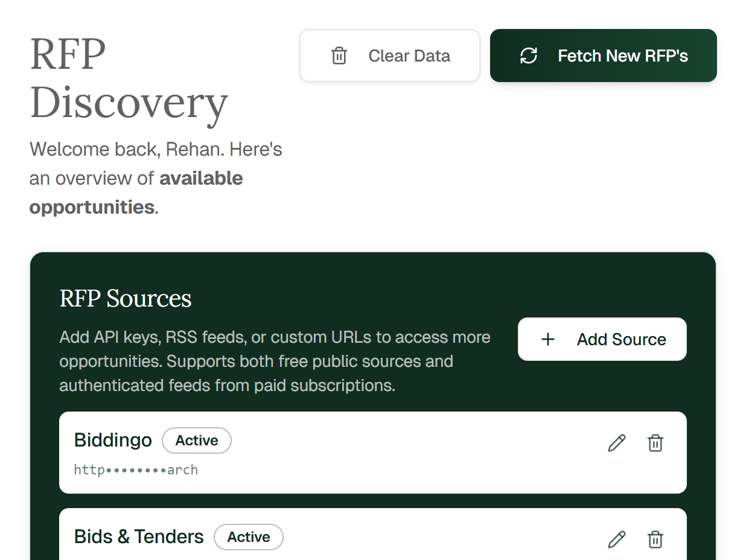746x560 pixels.
Task: Delete the Biddingo source via trash icon
Action: click(x=655, y=443)
